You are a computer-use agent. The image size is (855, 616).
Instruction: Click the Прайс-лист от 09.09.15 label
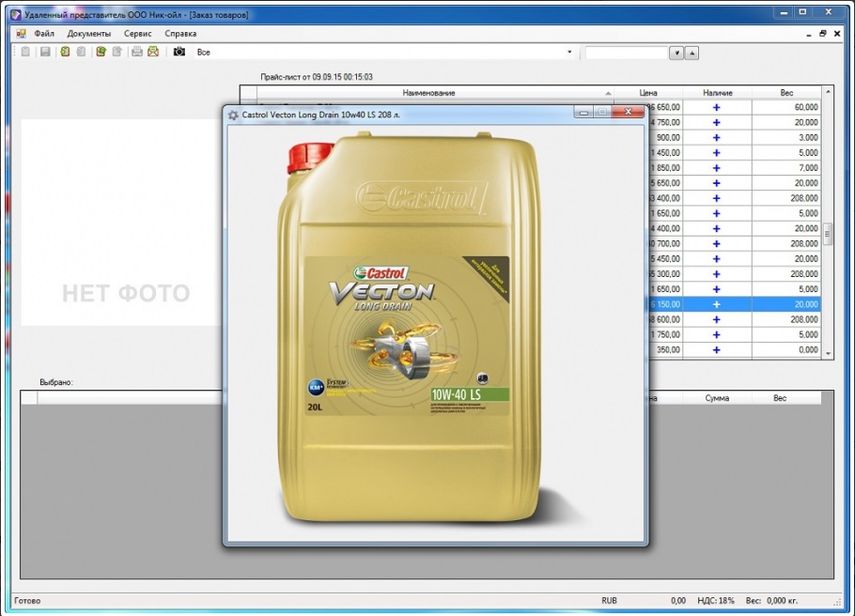click(317, 77)
